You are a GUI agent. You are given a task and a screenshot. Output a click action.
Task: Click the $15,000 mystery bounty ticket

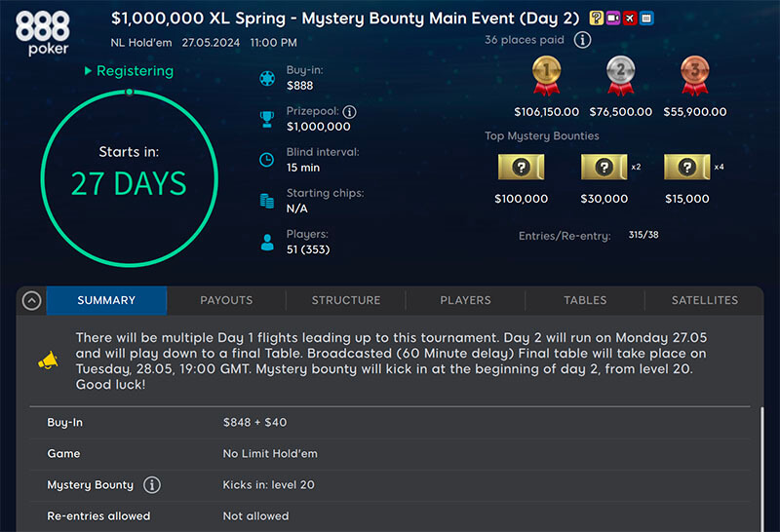click(x=686, y=168)
